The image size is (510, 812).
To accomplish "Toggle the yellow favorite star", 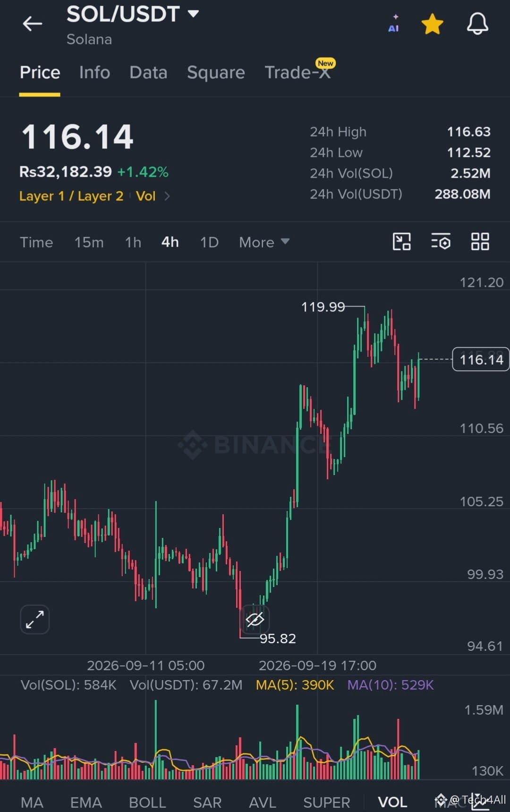I will click(432, 24).
